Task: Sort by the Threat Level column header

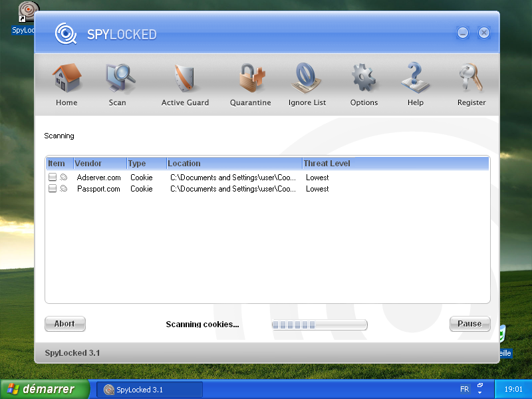Action: pyautogui.click(x=396, y=163)
